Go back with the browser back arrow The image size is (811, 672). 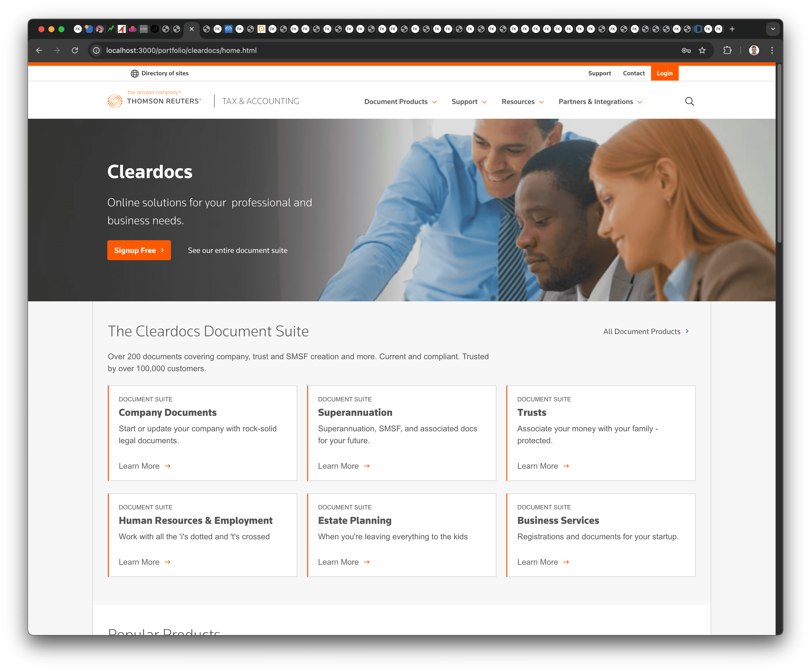pyautogui.click(x=39, y=50)
